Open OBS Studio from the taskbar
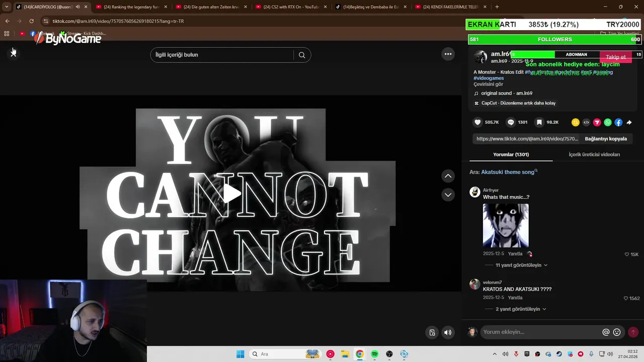The height and width of the screenshot is (362, 644). click(389, 354)
